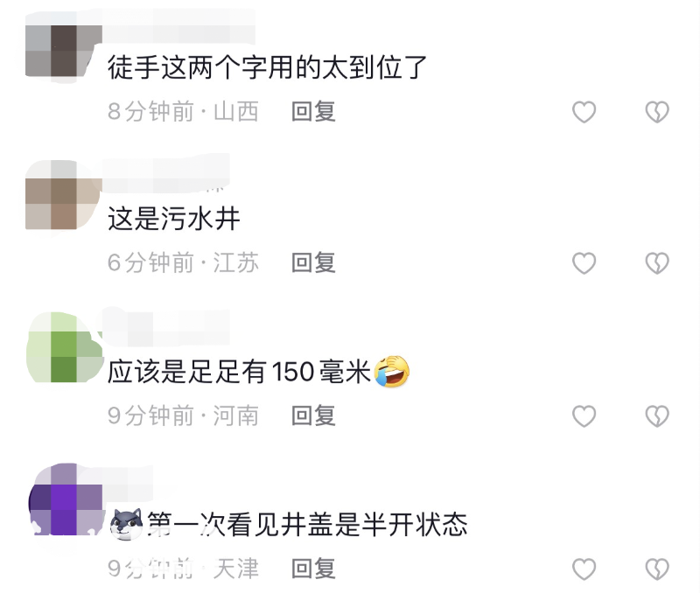Open the green avatar of the Henan commenter
The height and width of the screenshot is (593, 700).
[63, 347]
